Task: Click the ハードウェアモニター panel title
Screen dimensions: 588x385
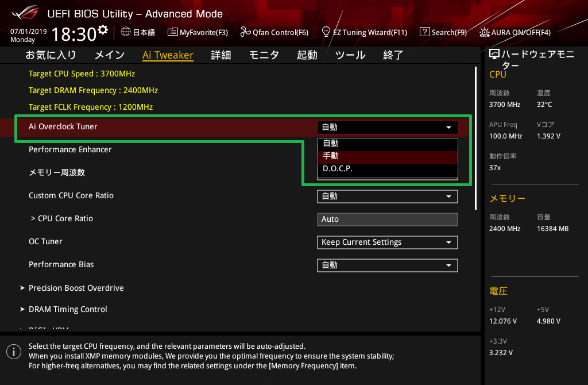Action: 537,59
